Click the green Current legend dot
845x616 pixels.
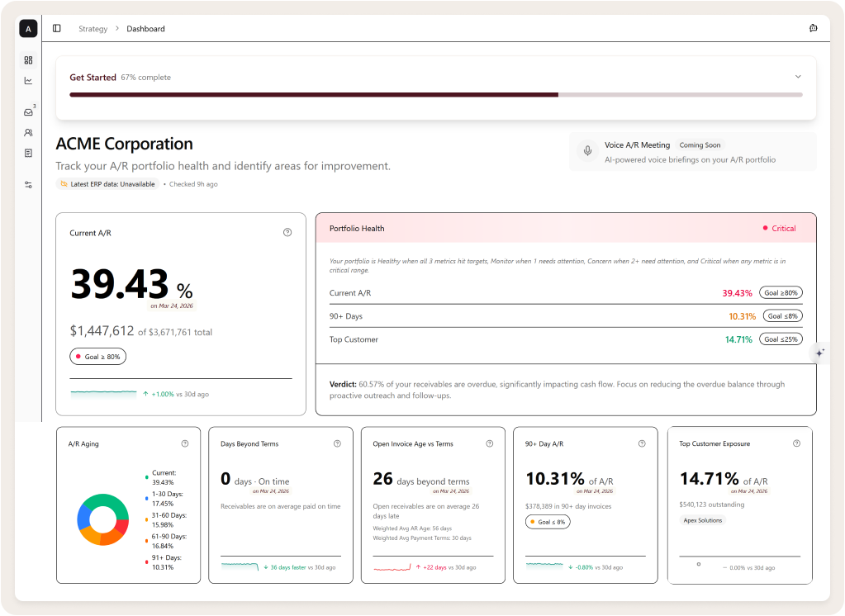click(146, 477)
